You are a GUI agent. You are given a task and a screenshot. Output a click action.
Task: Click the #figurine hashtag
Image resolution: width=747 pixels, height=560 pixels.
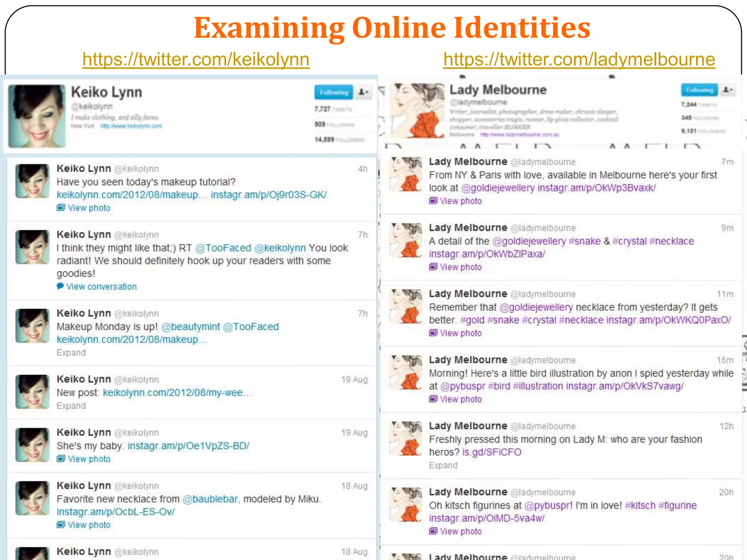[678, 505]
